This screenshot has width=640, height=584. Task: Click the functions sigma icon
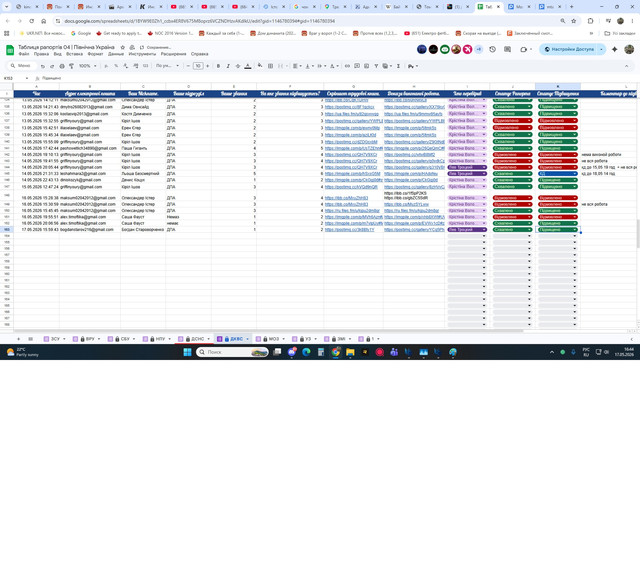tap(398, 66)
